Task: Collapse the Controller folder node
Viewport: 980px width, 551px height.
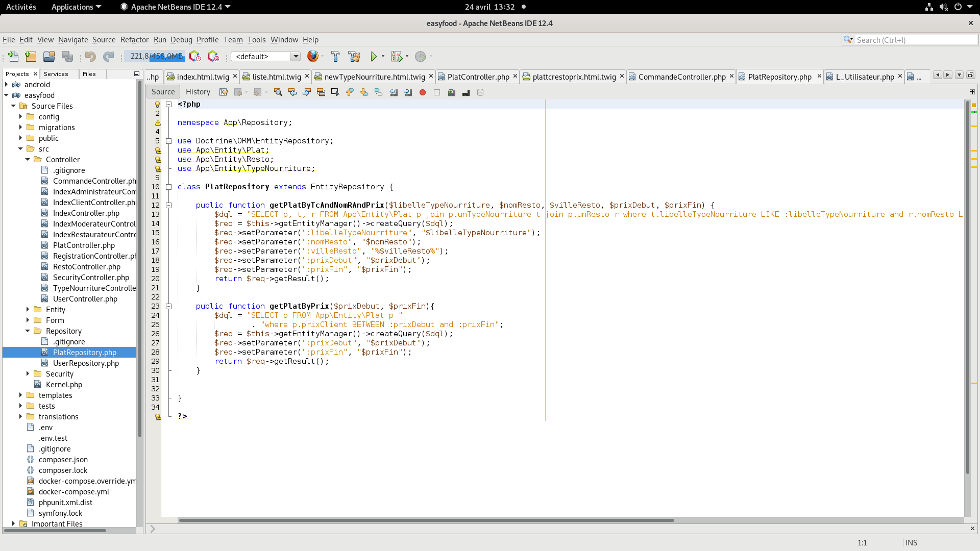Action: [28, 160]
